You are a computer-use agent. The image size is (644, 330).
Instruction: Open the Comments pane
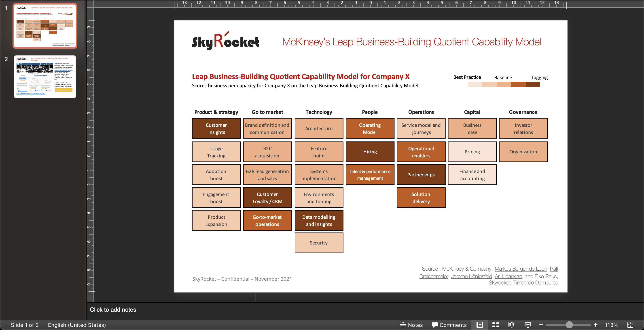point(449,325)
